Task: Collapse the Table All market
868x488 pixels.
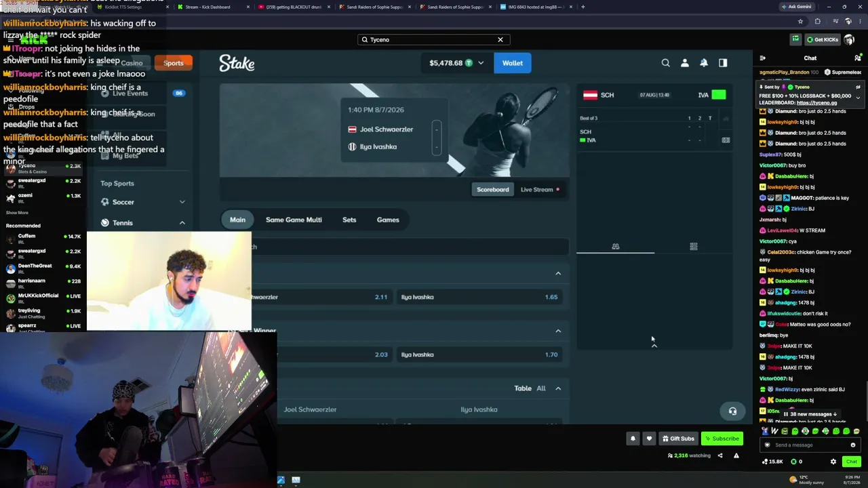Action: 558,388
